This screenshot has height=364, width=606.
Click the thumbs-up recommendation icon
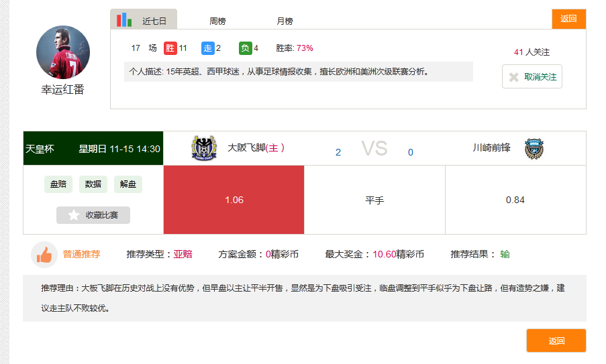pyautogui.click(x=44, y=255)
